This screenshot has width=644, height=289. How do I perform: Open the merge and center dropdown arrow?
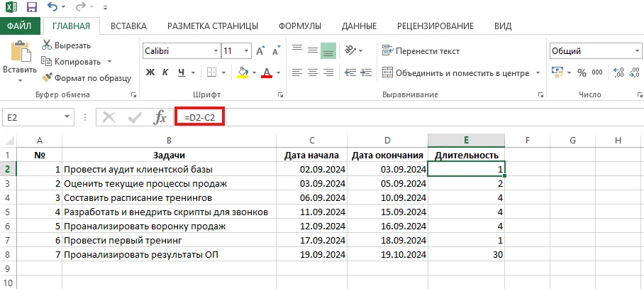click(538, 73)
